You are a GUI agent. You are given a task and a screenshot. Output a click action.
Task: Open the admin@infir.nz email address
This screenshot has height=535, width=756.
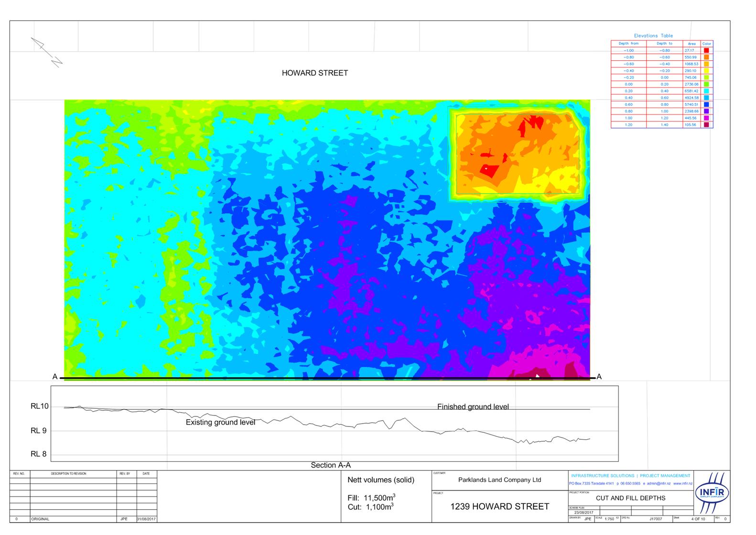659,483
